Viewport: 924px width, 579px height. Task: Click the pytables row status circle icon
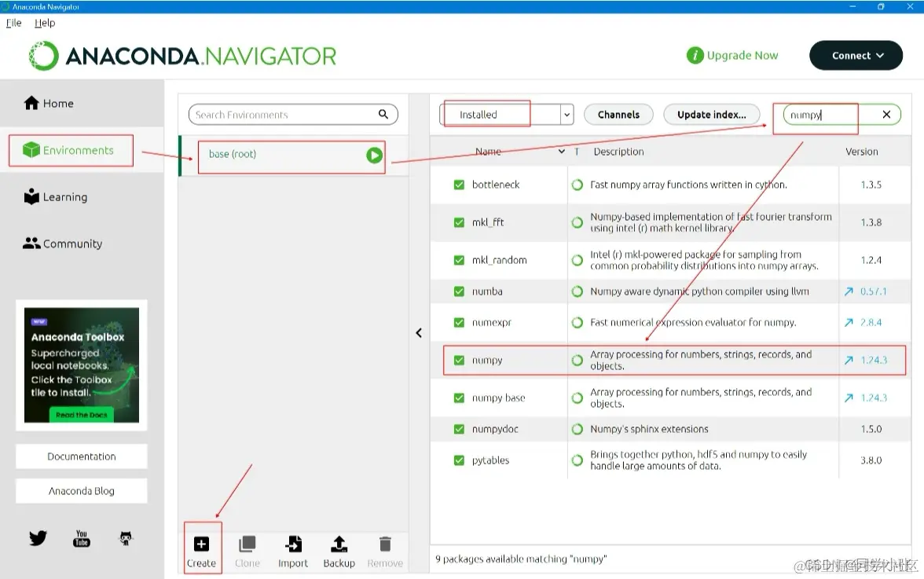577,460
